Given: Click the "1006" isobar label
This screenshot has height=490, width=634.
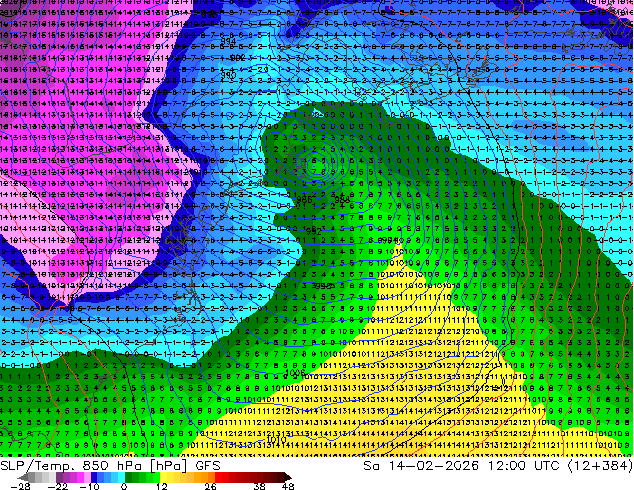Looking at the screenshot, I should (295, 372).
